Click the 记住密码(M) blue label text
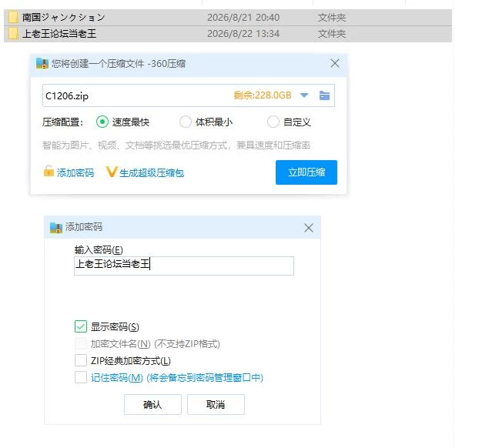Screen dimensions: 489x448 tap(117, 377)
